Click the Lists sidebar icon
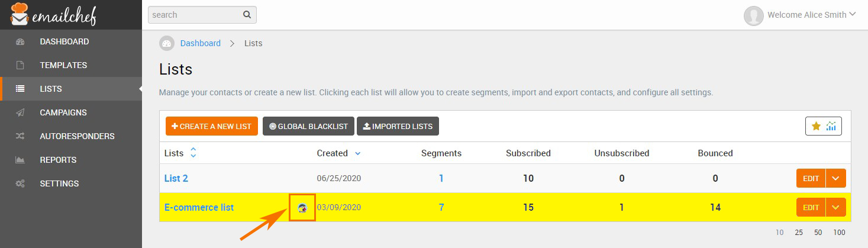 [20, 89]
